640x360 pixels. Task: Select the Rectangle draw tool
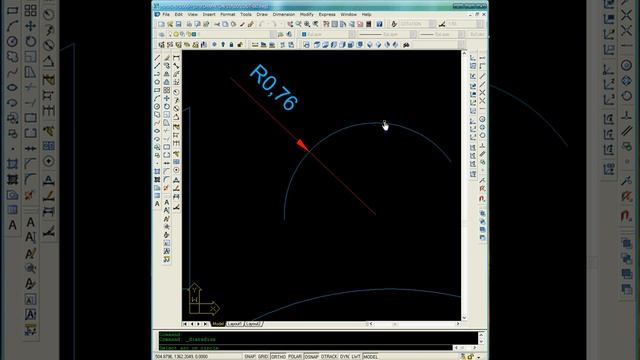coord(157,90)
